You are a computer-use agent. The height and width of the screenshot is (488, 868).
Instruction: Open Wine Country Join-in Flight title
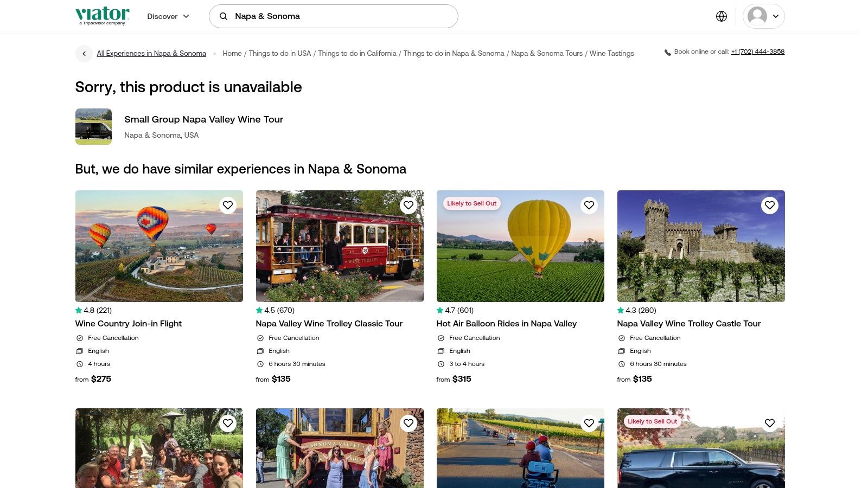click(x=129, y=324)
